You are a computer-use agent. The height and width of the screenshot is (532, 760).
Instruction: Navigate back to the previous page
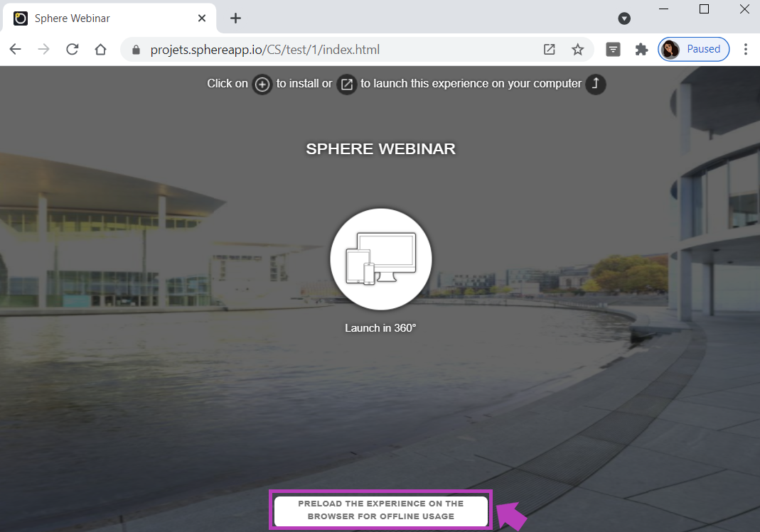[15, 50]
